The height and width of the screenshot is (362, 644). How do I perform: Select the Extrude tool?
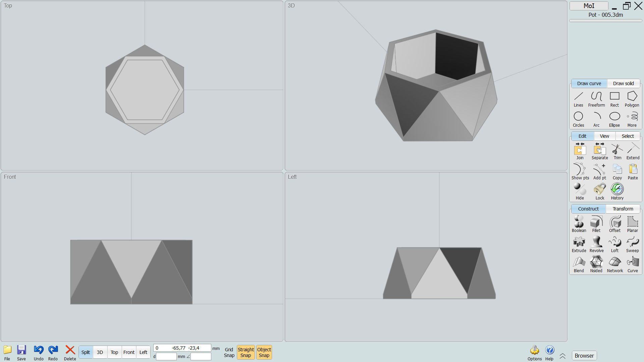[x=579, y=244]
